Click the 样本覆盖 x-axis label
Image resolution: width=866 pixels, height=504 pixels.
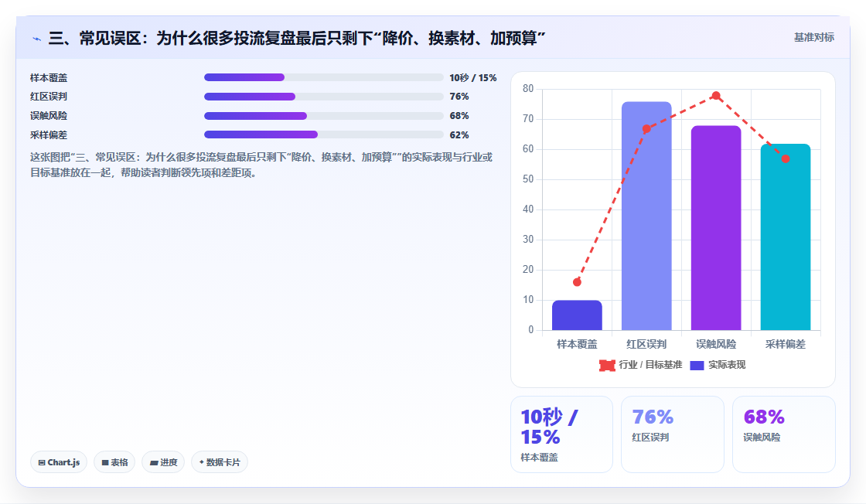coord(577,345)
